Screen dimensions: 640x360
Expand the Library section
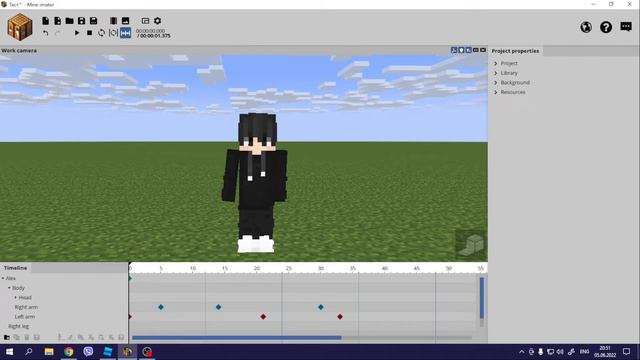click(x=496, y=73)
